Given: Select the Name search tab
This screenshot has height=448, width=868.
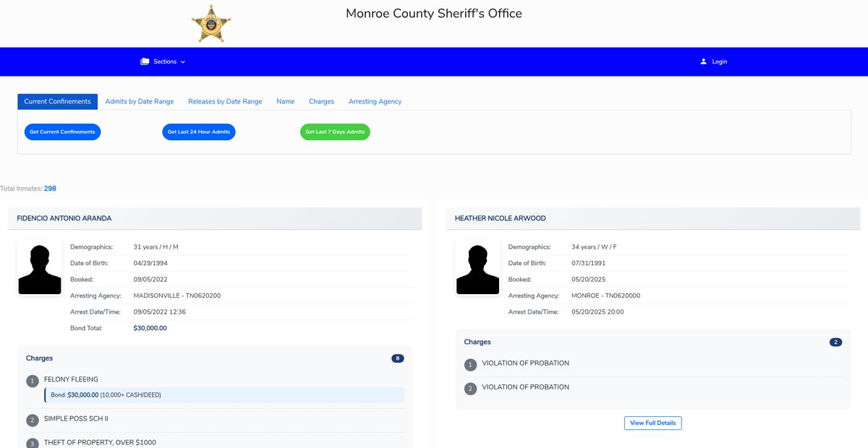Looking at the screenshot, I should (285, 102).
